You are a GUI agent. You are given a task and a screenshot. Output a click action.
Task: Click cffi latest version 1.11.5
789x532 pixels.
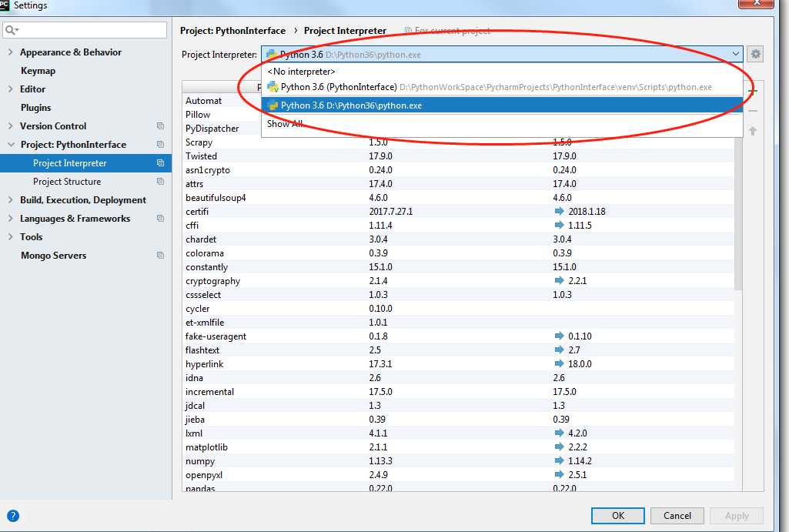[x=580, y=225]
